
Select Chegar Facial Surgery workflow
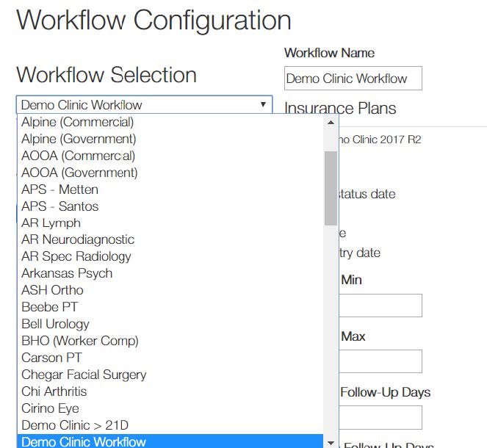[x=84, y=375]
